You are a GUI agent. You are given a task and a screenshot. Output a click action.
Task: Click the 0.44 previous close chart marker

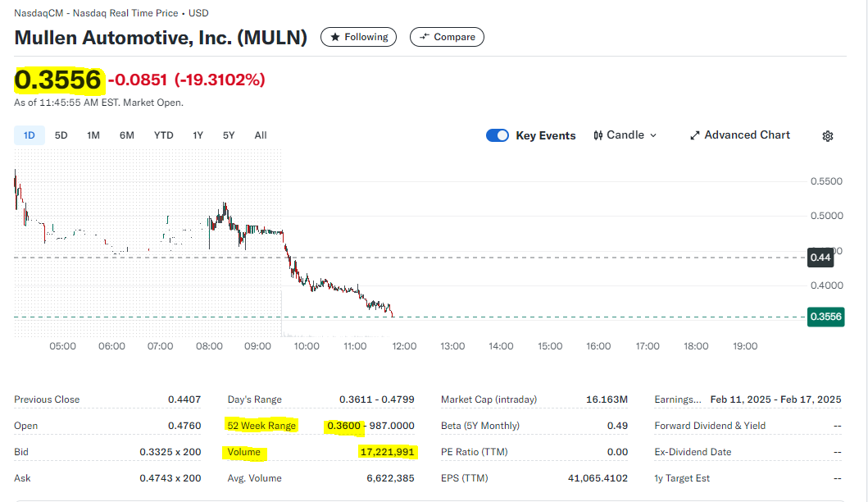pos(820,258)
